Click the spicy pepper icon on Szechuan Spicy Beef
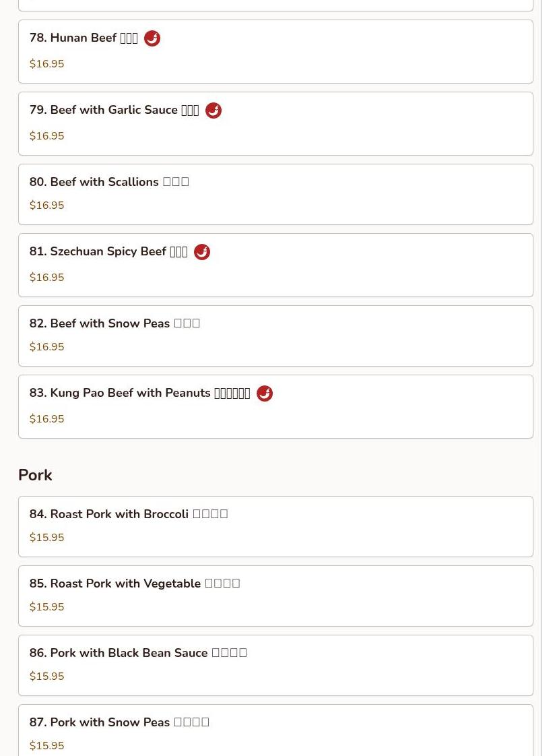Image resolution: width=555 pixels, height=756 pixels. (202, 252)
